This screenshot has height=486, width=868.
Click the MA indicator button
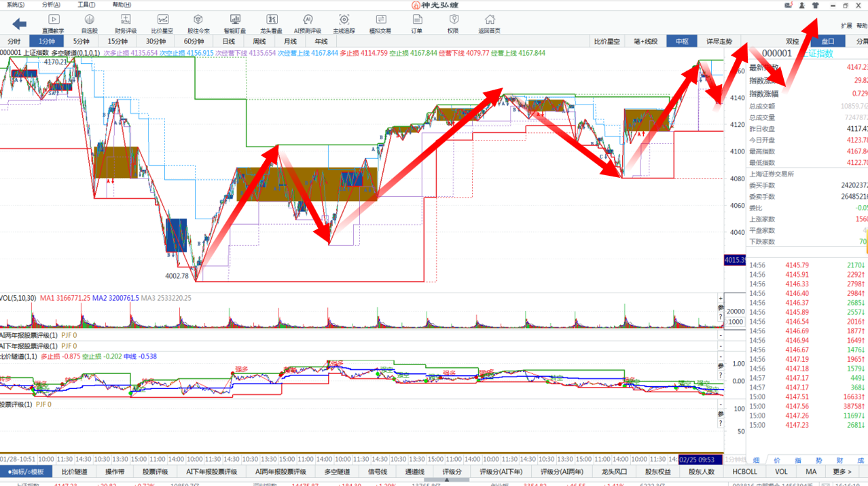coord(811,472)
